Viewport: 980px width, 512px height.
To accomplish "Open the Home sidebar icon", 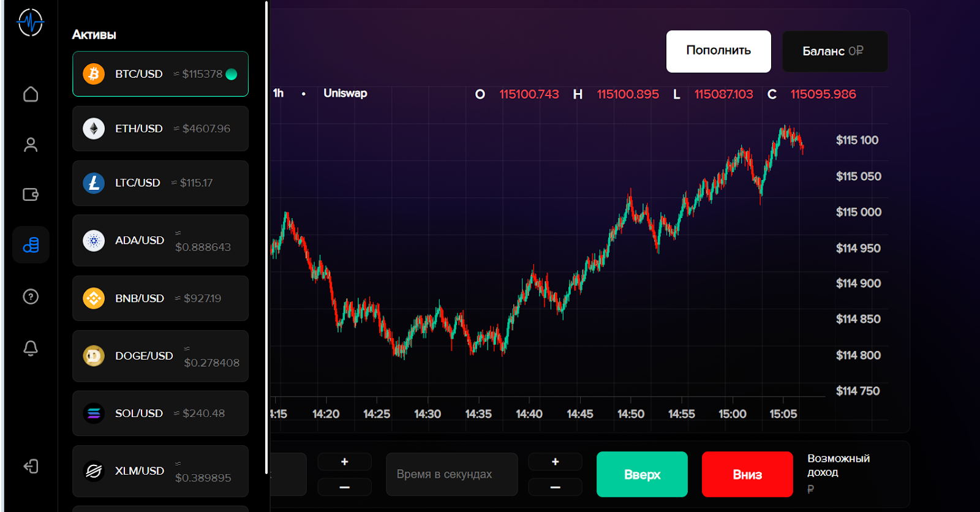I will point(31,94).
